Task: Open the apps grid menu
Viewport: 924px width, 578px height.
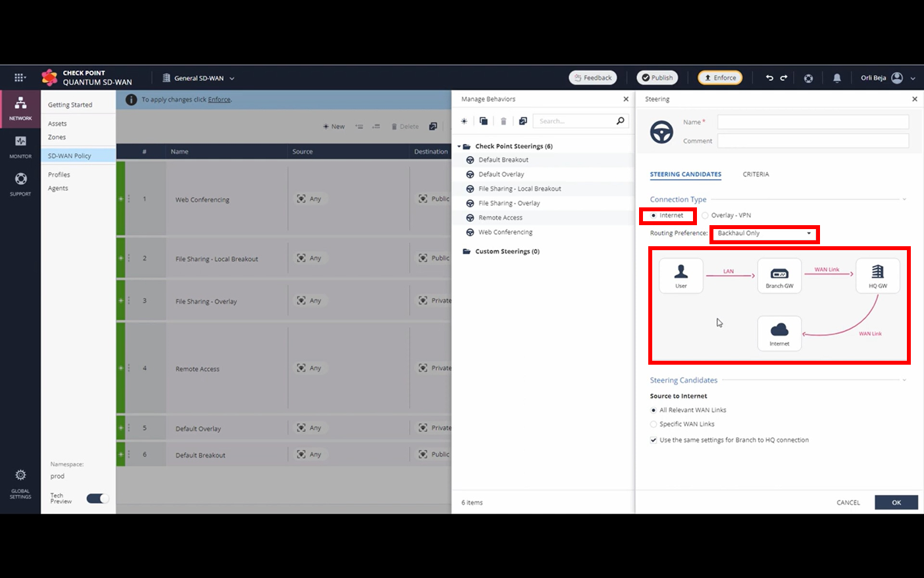Action: pyautogui.click(x=20, y=78)
